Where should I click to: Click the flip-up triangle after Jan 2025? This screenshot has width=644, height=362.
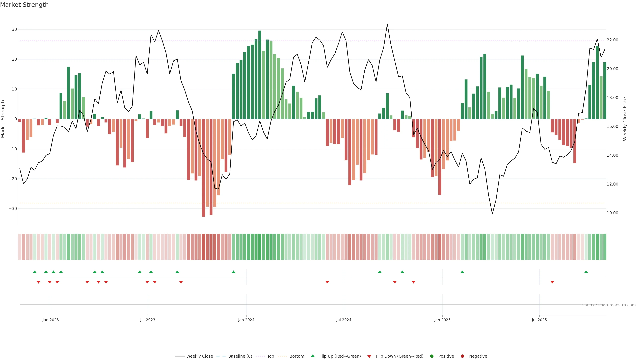tap(462, 272)
